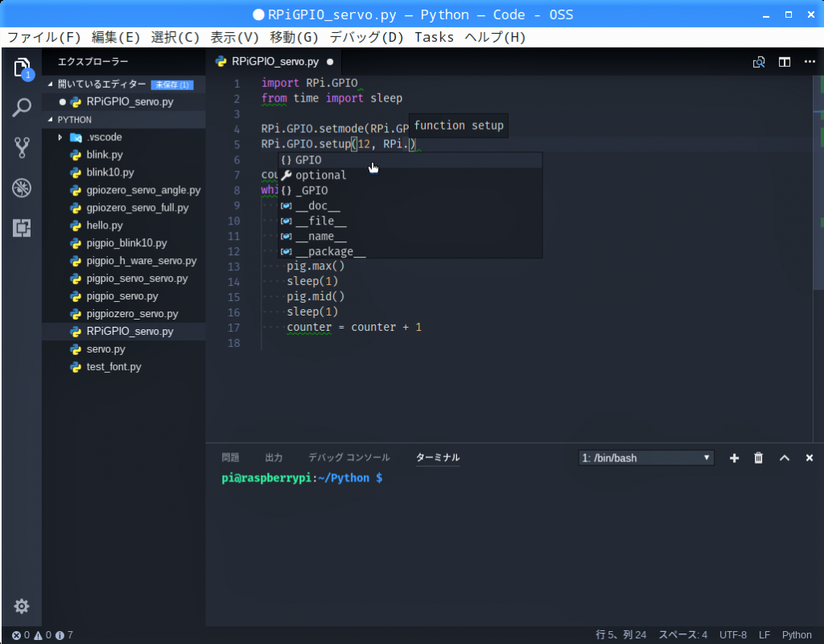Open the Extensions view icon

(22, 228)
